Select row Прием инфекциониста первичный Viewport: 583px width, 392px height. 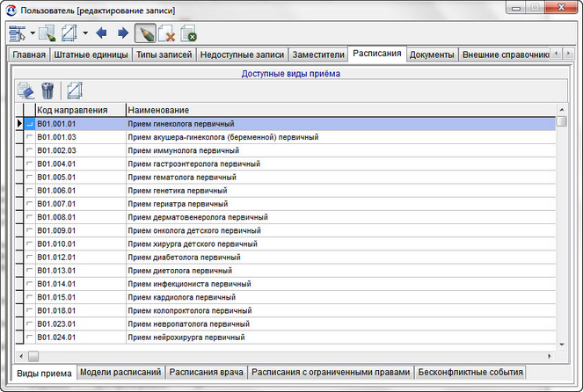coord(286,284)
